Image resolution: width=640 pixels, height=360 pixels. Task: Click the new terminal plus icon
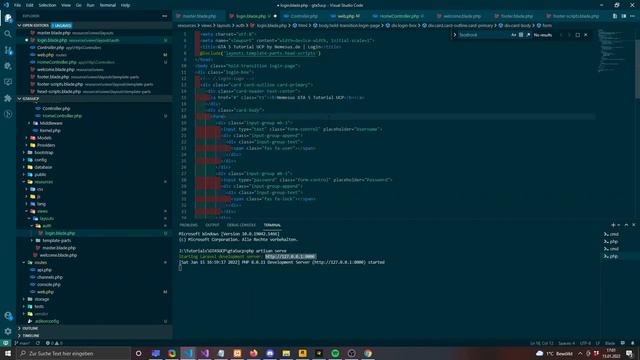point(613,225)
